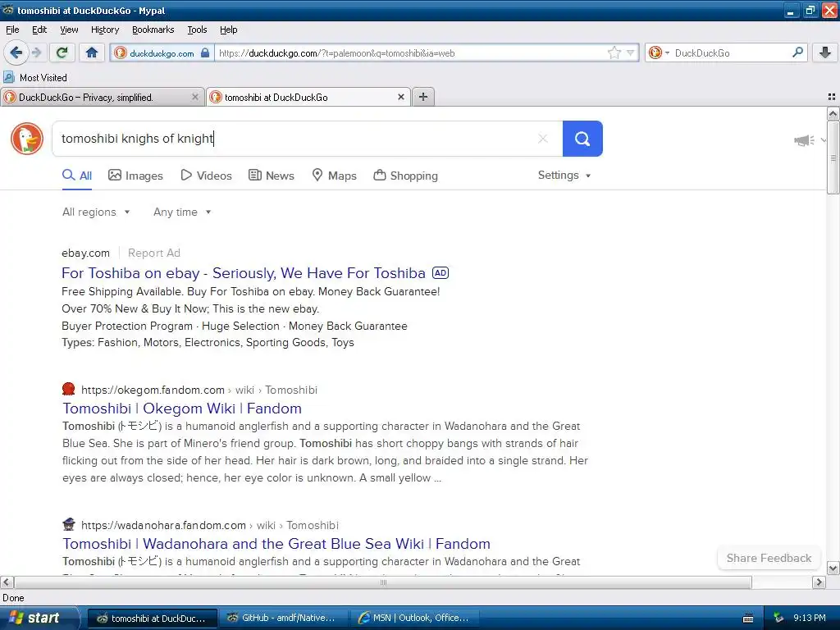Close the 'tomoshibi at DuckDuckGo' tab
The image size is (840, 630).
tap(400, 97)
